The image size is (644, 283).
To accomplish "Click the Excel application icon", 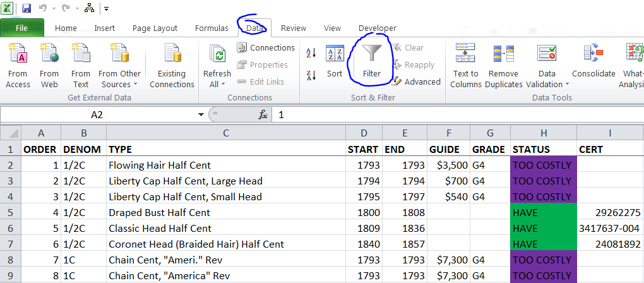I will pos(8,8).
